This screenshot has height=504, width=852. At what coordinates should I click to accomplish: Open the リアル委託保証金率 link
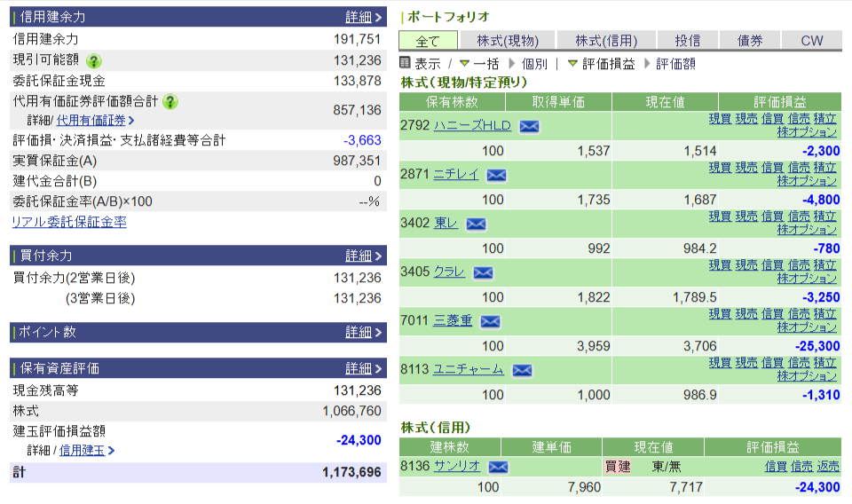tap(68, 222)
